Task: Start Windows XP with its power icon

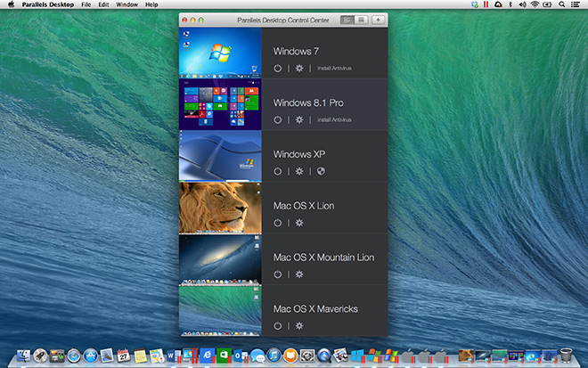Action: (277, 171)
